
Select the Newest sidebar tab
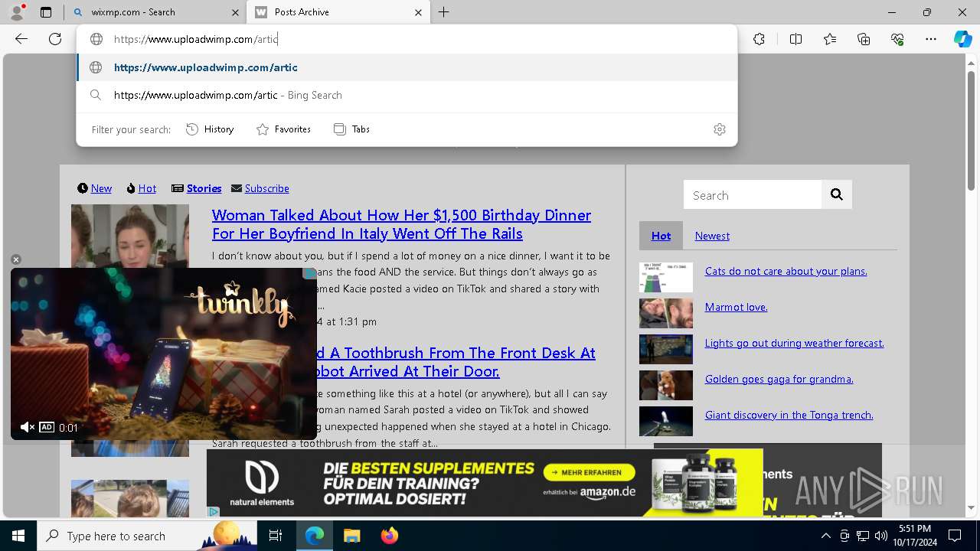(x=712, y=236)
